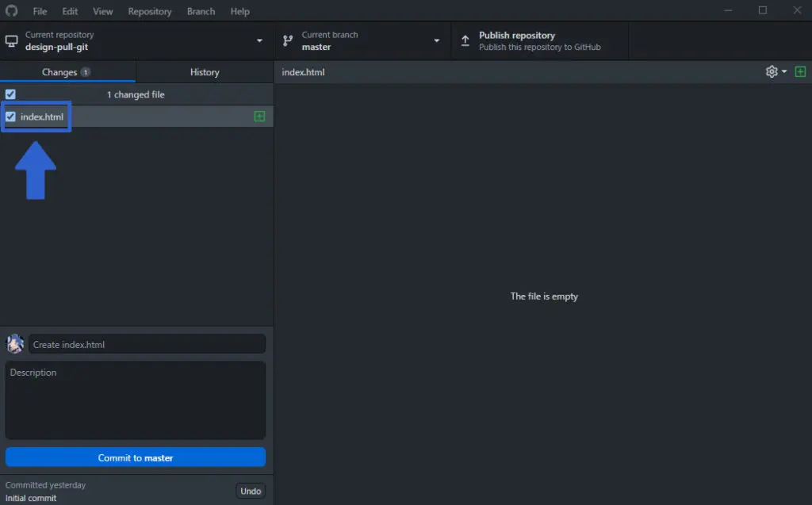812x505 pixels.
Task: Click the branch icon next to Current branch
Action: [286, 40]
